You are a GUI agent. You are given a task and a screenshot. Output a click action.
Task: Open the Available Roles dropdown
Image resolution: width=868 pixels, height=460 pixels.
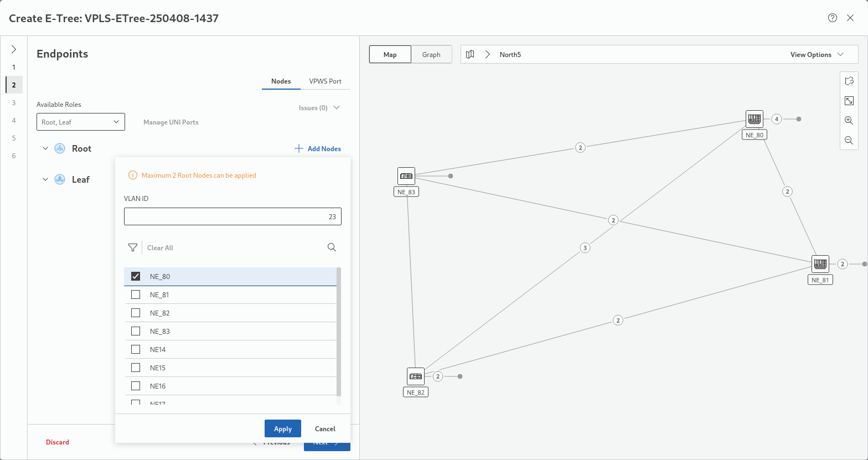click(81, 122)
